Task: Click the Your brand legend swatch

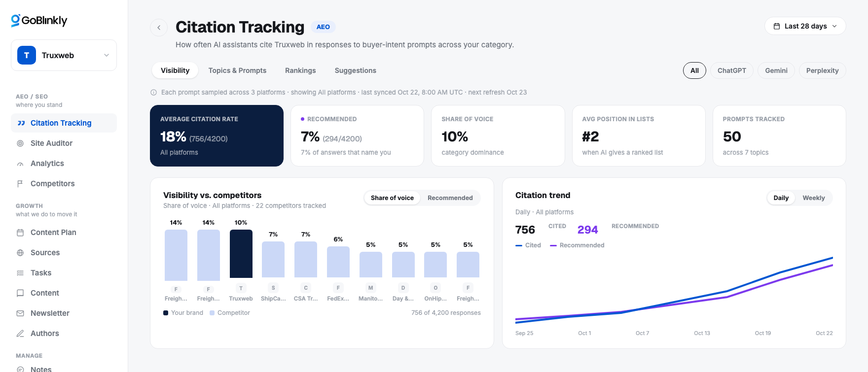Action: (166, 313)
